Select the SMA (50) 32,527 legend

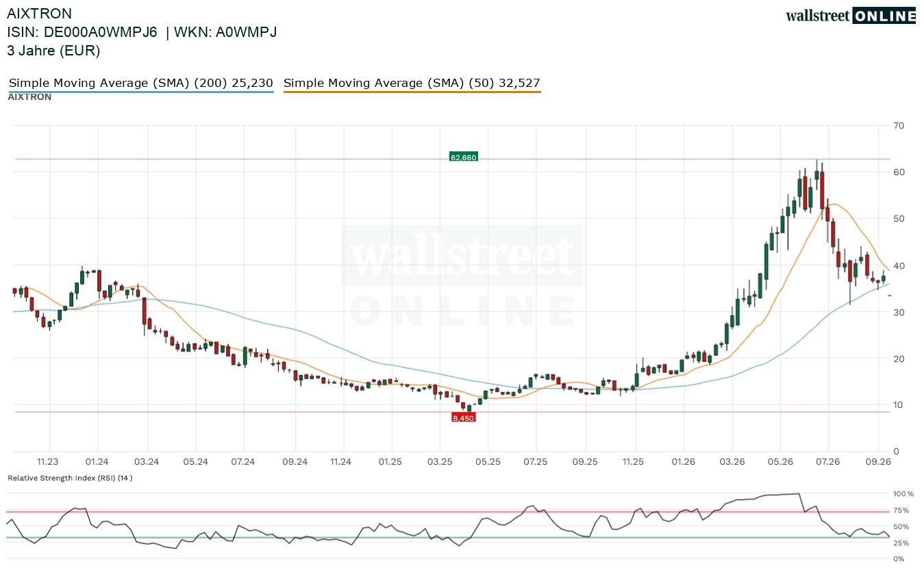point(412,84)
